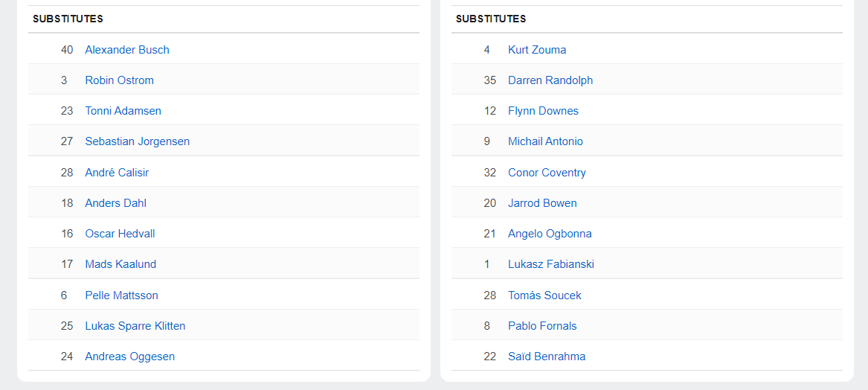Image resolution: width=868 pixels, height=390 pixels.
Task: Click André Calisir player link
Action: 117,173
